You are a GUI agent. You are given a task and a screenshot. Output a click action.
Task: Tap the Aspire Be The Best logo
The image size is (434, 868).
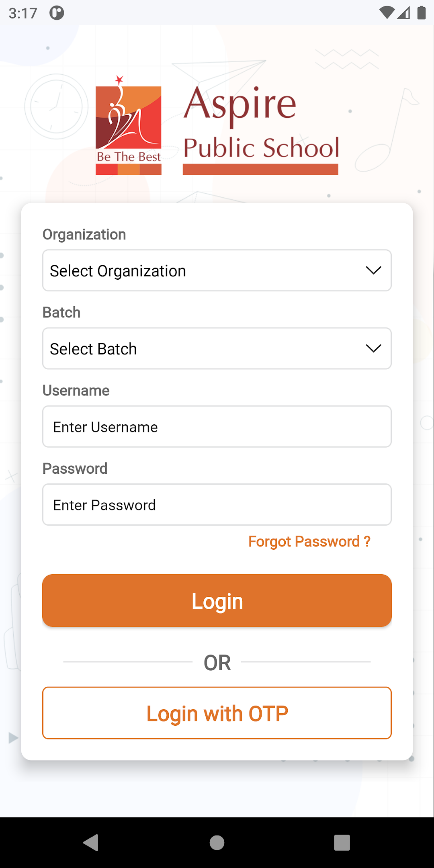point(129,125)
